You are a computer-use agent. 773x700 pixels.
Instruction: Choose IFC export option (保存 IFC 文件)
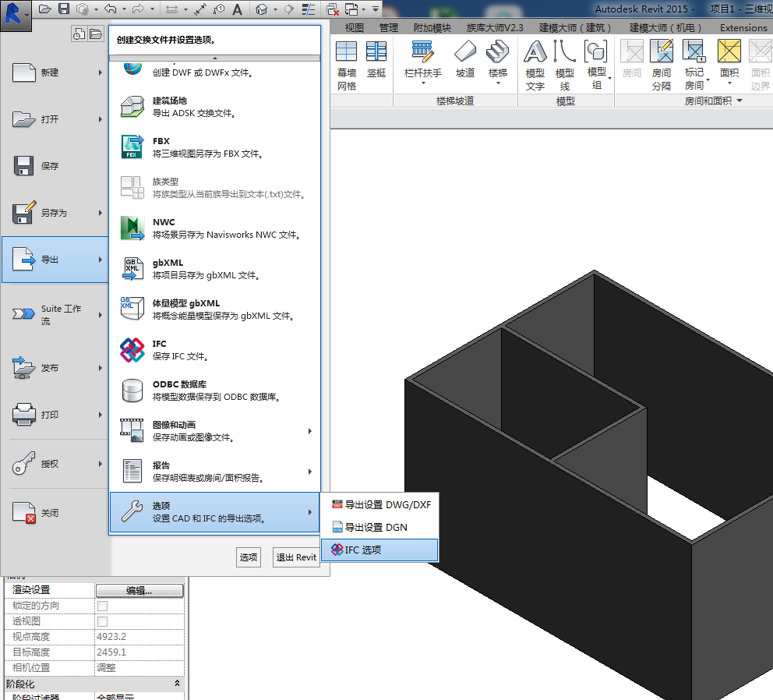click(x=214, y=350)
